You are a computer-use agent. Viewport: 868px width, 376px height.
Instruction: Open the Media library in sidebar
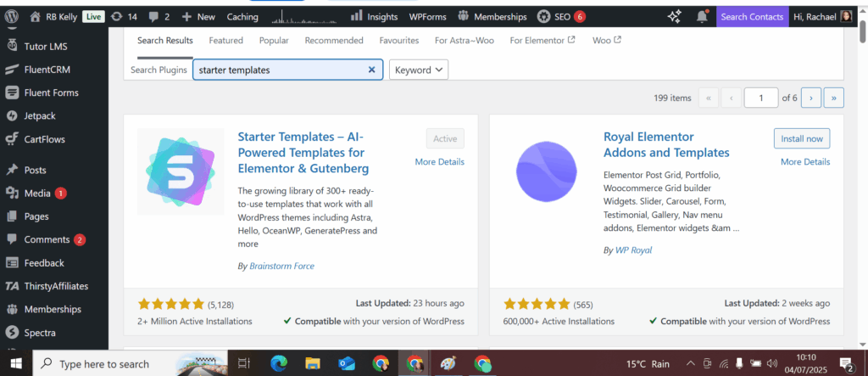[x=36, y=193]
